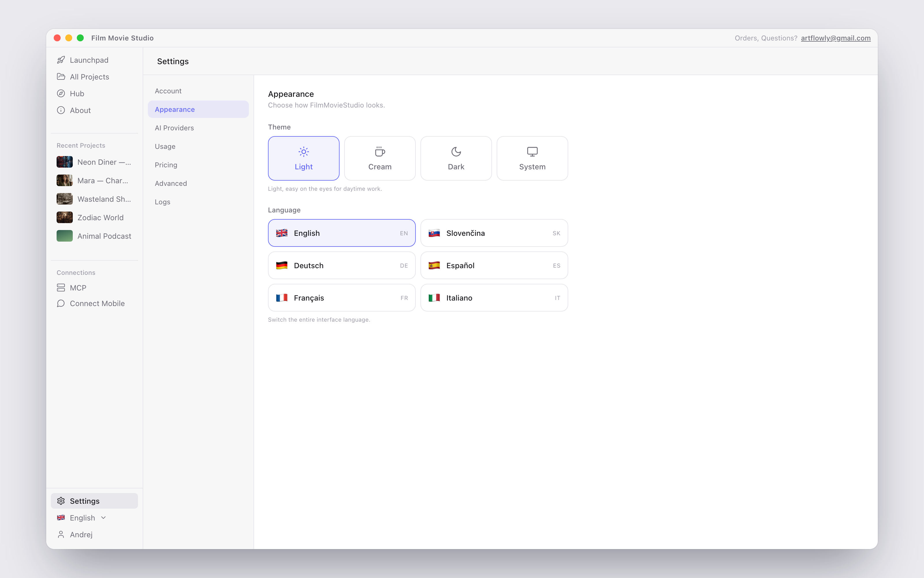Click the Spanish flag icon
This screenshot has height=578, width=924.
tap(434, 265)
